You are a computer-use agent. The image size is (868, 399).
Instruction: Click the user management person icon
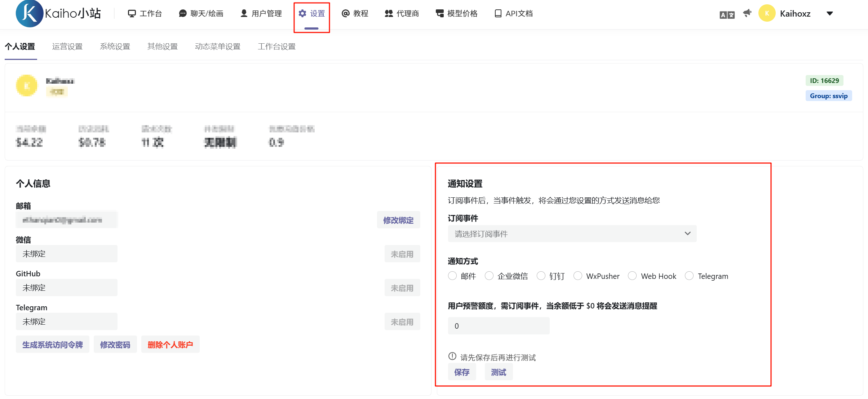click(x=244, y=14)
